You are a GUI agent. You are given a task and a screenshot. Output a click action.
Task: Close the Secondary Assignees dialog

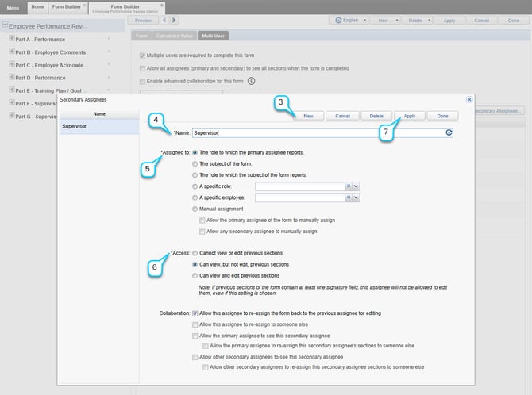(469, 99)
